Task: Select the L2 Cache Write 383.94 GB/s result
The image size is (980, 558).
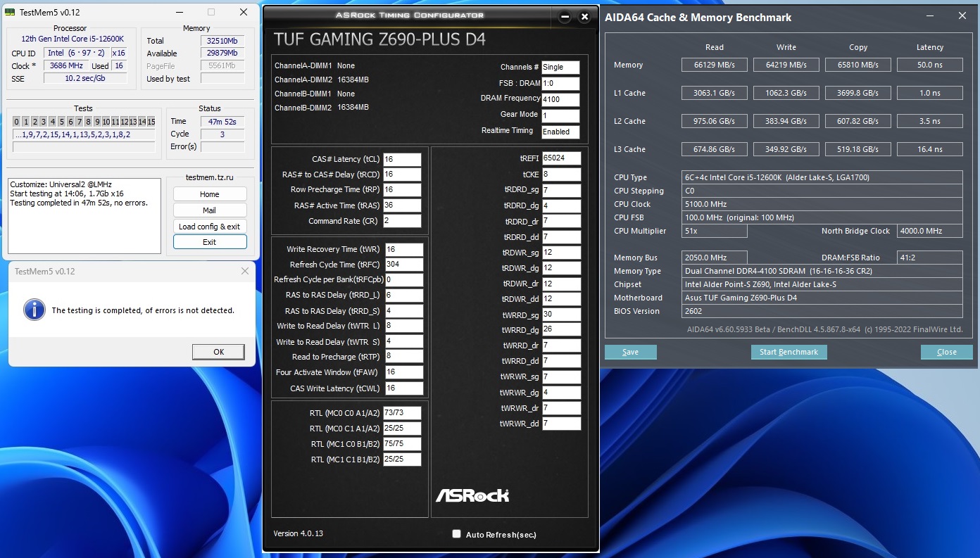Action: (x=786, y=121)
